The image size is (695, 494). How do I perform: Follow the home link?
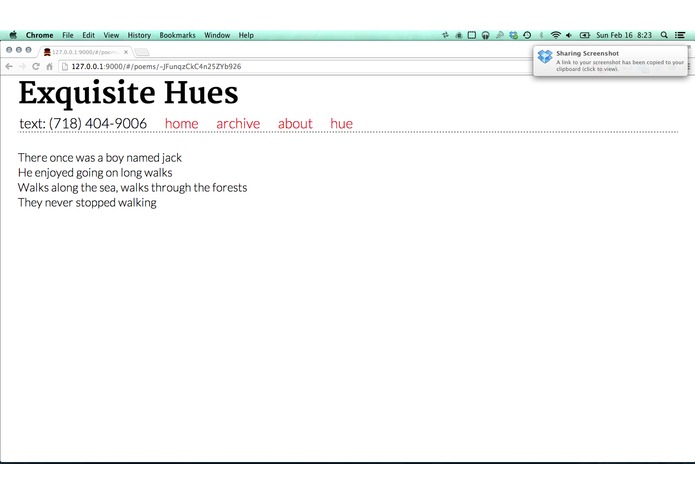tap(181, 124)
